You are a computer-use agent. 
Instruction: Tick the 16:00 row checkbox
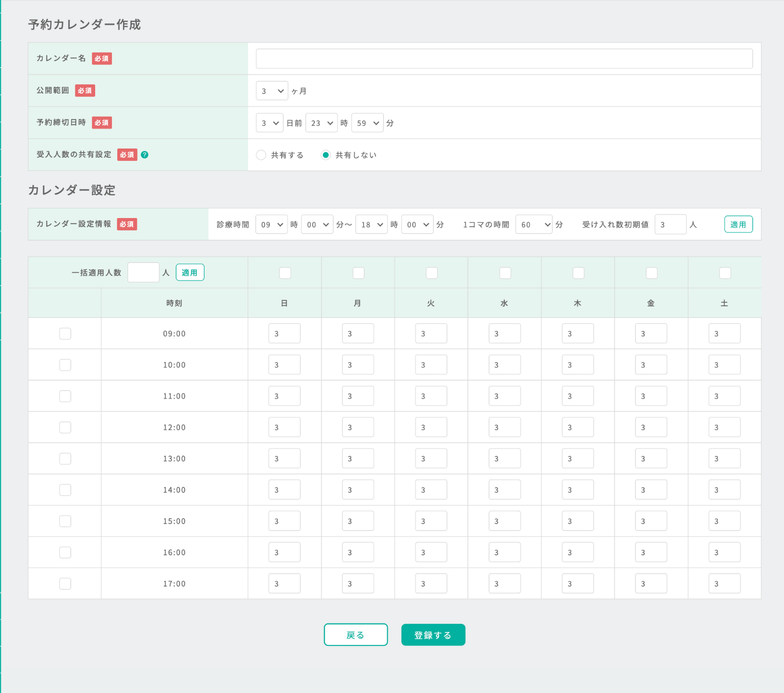click(65, 552)
